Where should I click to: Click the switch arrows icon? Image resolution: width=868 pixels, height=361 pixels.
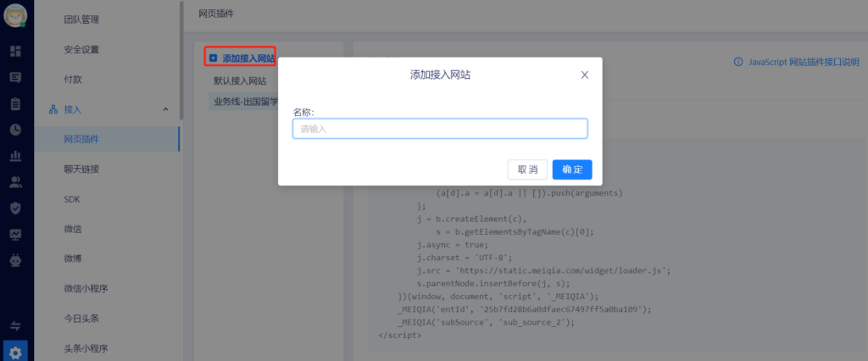[x=15, y=325]
